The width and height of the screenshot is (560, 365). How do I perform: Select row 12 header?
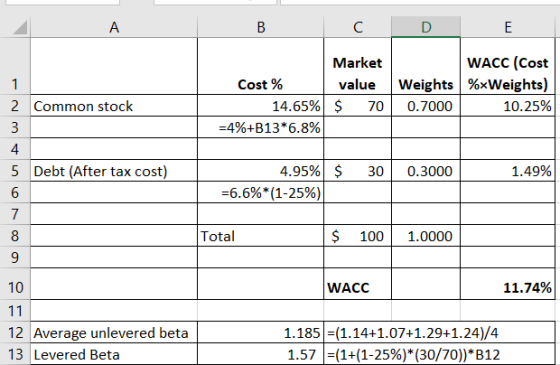coord(15,332)
